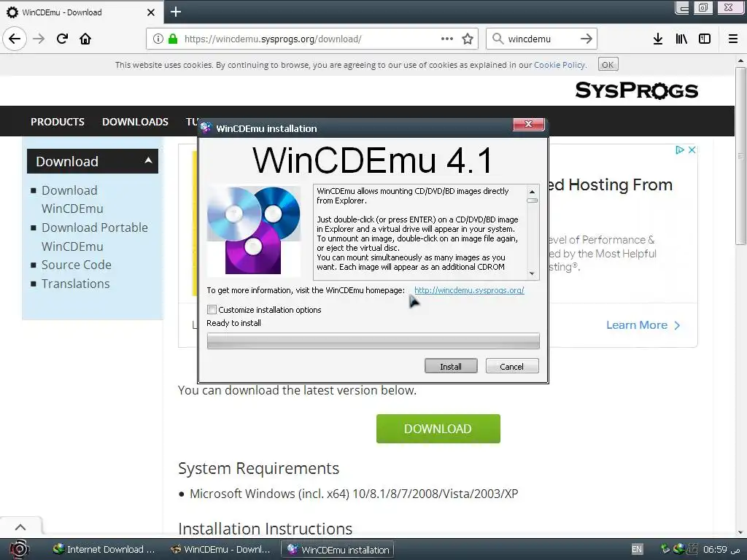The height and width of the screenshot is (560, 747).
Task: Click the search magnifier icon
Action: pyautogui.click(x=498, y=39)
